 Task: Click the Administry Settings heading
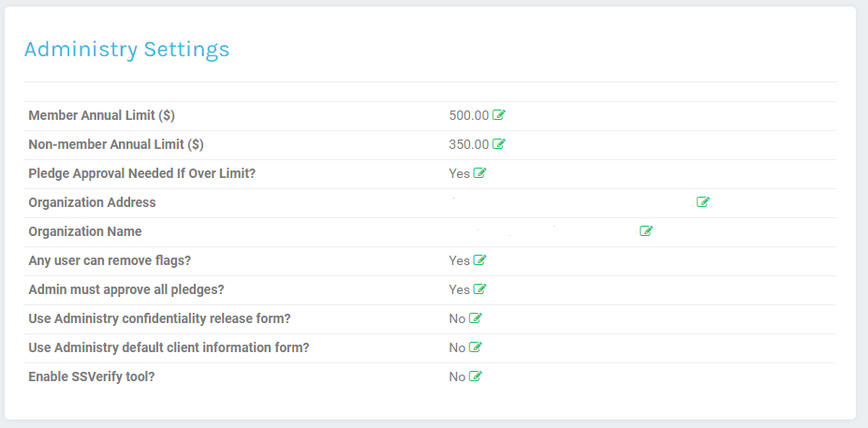click(126, 50)
